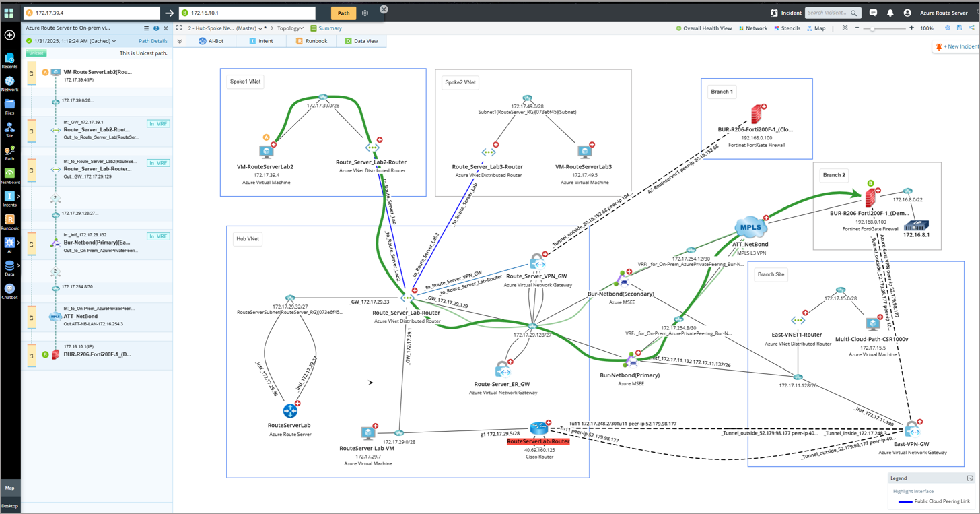Screen dimensions: 980x514
Task: Click the share map icon
Action: 971,28
